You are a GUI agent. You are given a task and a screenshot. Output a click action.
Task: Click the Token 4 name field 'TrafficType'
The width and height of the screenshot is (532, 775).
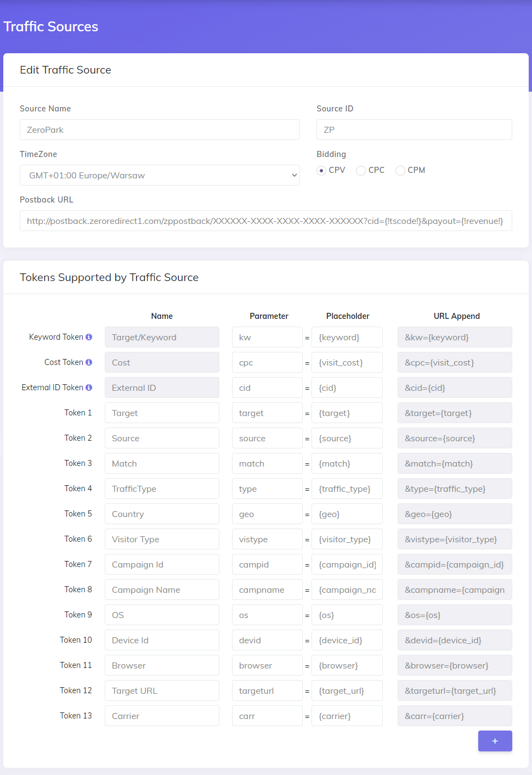(x=162, y=488)
